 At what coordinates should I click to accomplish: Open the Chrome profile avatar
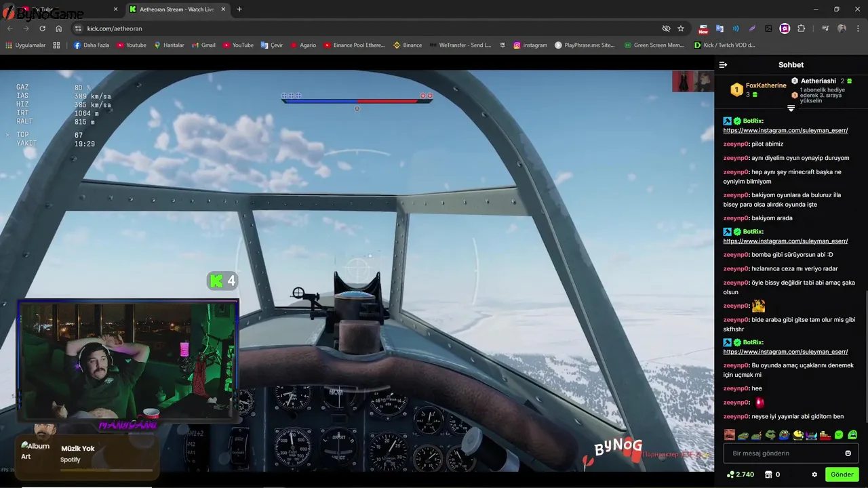tap(842, 28)
